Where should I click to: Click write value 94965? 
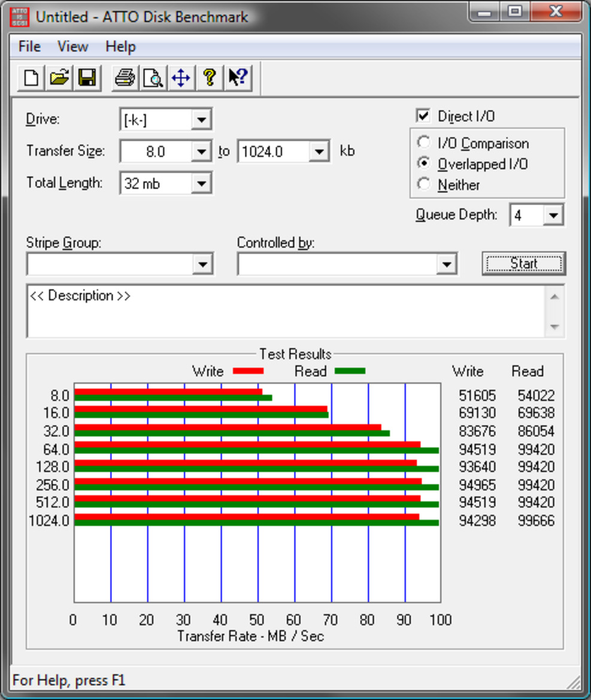pyautogui.click(x=477, y=485)
